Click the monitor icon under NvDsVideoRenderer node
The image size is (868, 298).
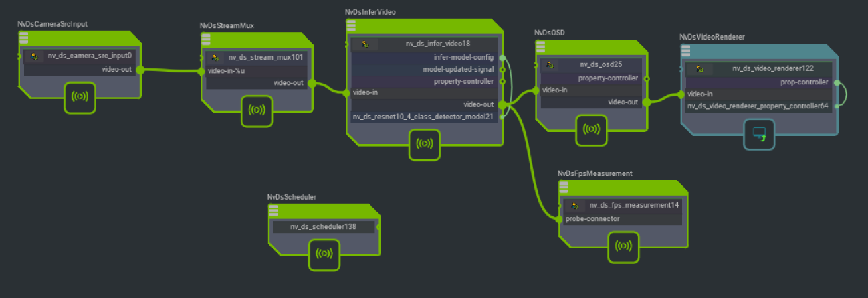click(758, 135)
